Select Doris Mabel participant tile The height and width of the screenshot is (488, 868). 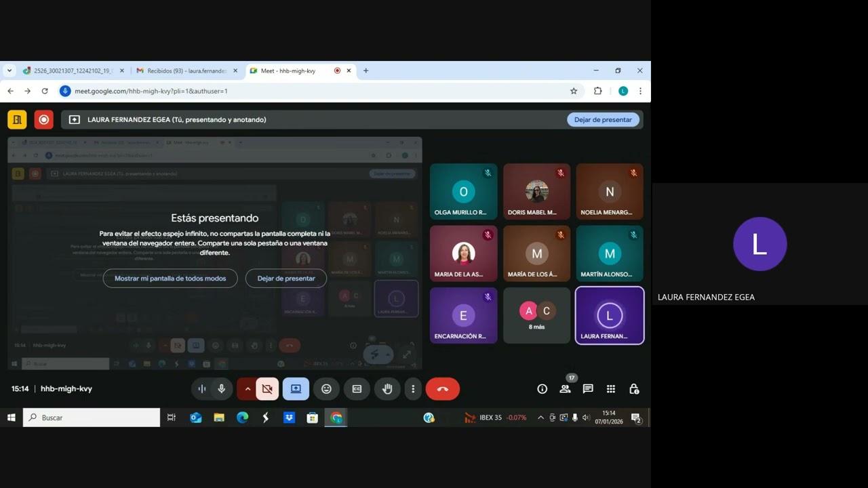click(537, 192)
